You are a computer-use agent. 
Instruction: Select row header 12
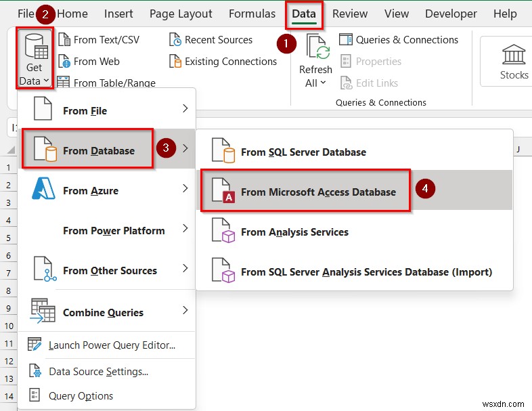[x=9, y=361]
